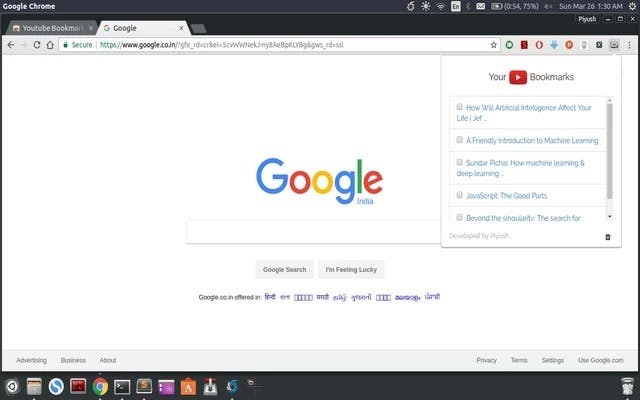The width and height of the screenshot is (640, 400).
Task: Open the Terms footer link
Action: (x=519, y=360)
